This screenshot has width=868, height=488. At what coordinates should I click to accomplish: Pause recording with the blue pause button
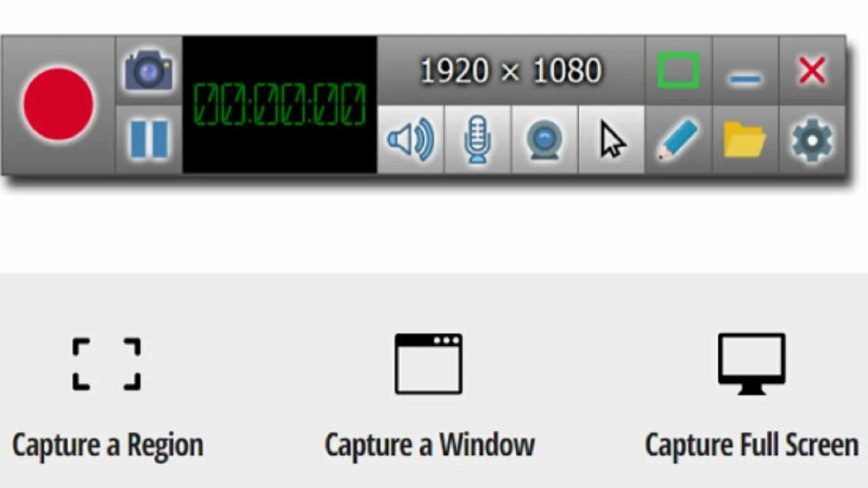[x=149, y=140]
